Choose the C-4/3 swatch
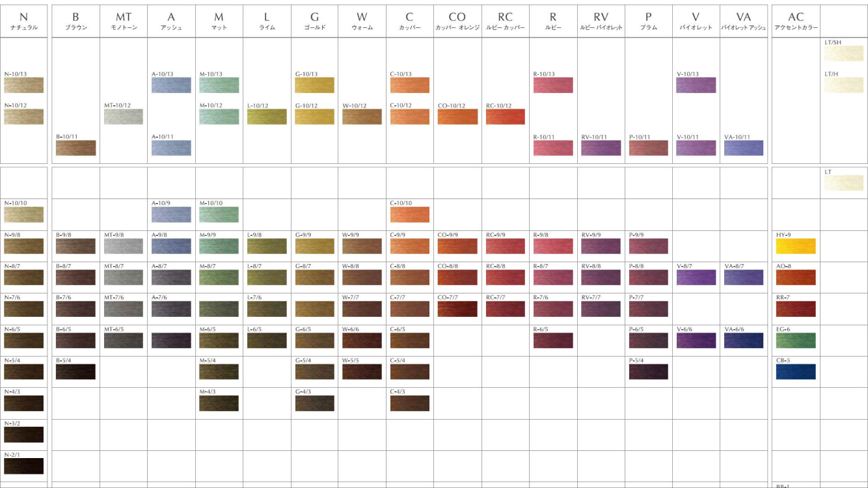Viewport: 868px width, 488px height. (410, 403)
